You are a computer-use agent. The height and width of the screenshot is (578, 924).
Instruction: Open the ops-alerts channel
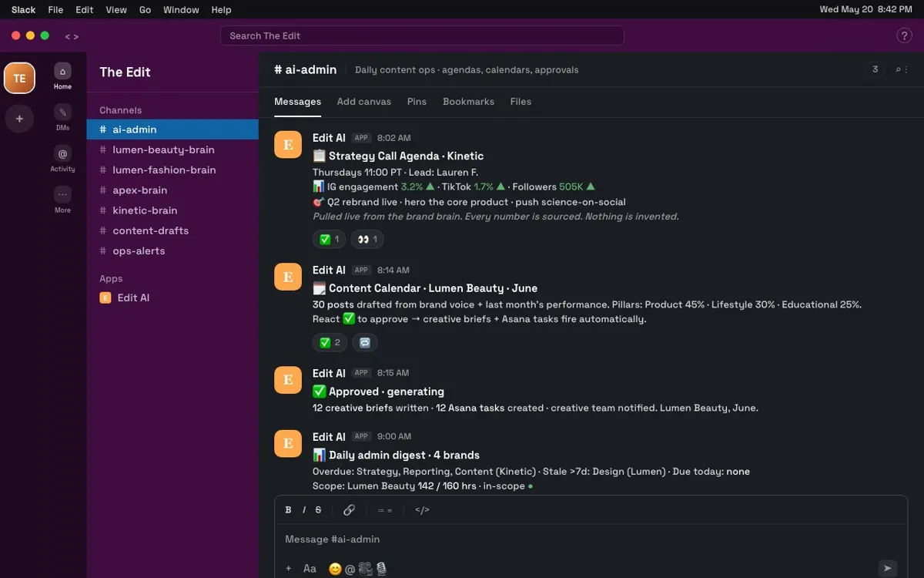[172, 250]
